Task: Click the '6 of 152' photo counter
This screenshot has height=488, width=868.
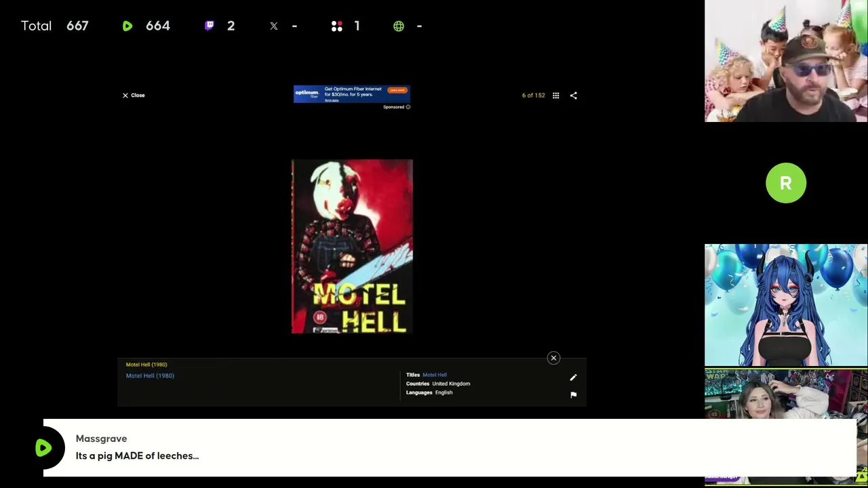Action: click(533, 96)
